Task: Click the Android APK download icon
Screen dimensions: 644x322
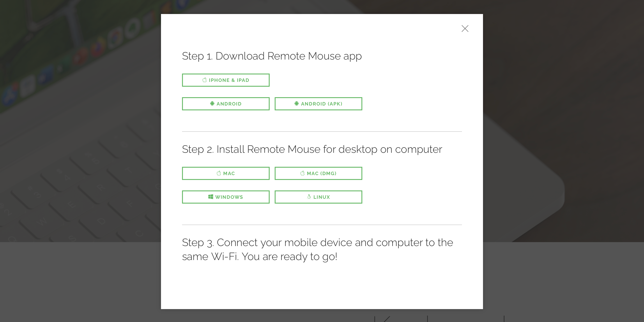Action: pos(295,104)
